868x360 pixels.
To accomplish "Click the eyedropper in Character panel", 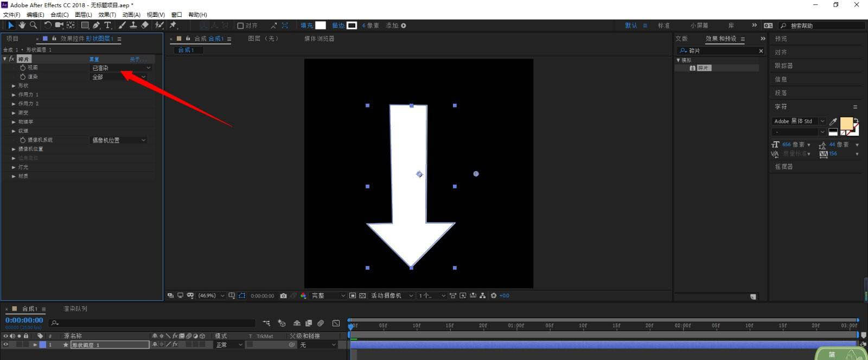I will [833, 122].
